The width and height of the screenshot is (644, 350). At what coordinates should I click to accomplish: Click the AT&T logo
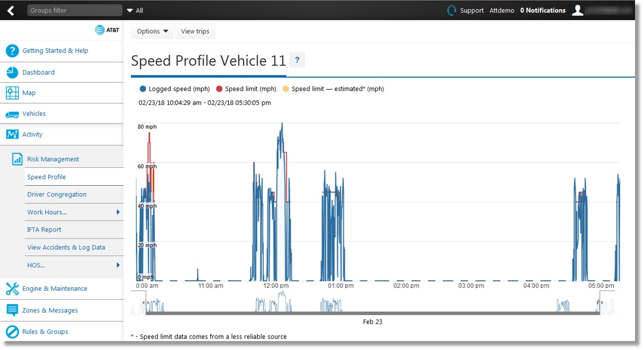tap(107, 30)
